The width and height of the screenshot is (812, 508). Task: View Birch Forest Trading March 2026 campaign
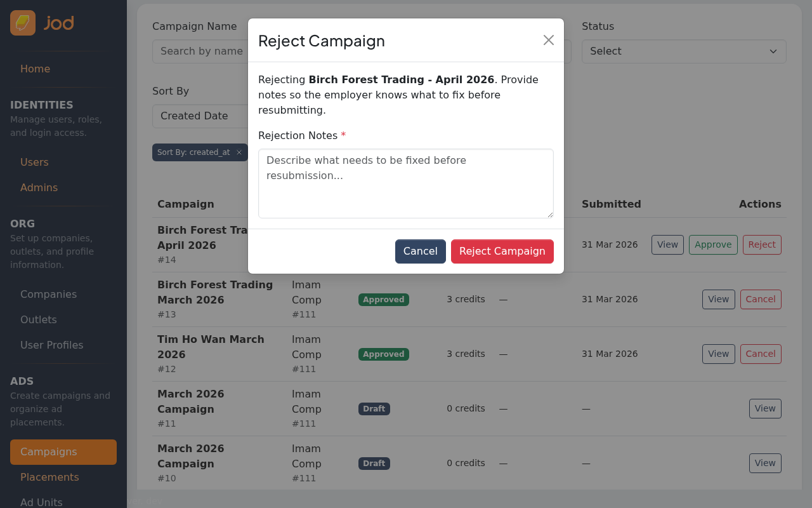click(718, 299)
